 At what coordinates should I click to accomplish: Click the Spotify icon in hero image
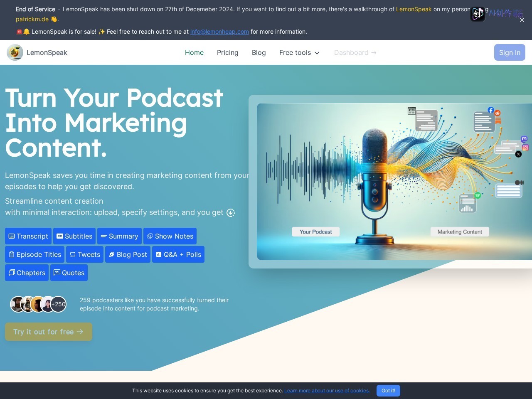478,195
